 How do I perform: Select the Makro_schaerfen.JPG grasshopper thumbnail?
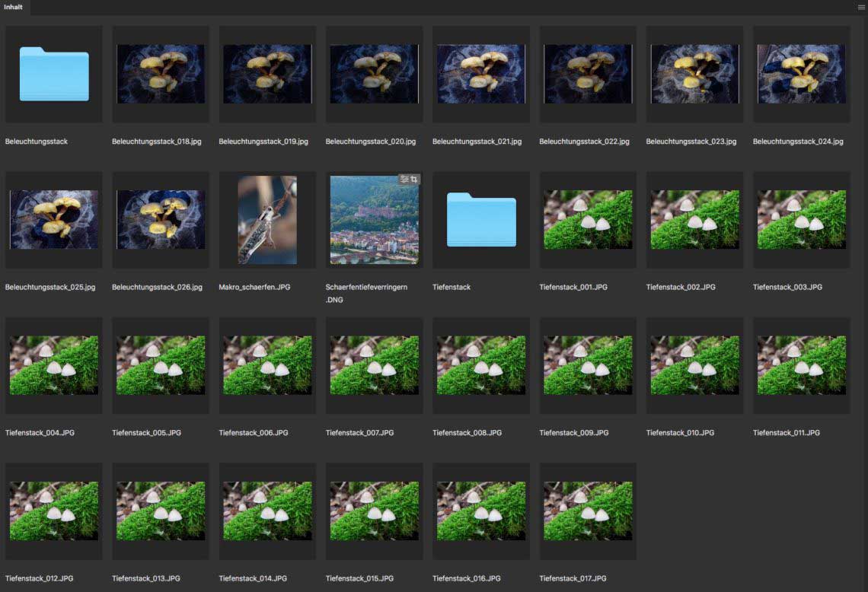click(x=267, y=220)
